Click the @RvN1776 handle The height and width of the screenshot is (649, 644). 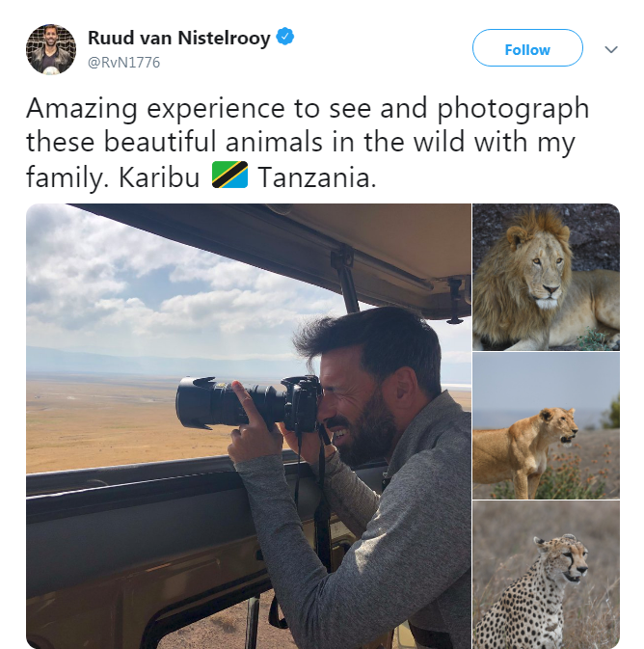tap(123, 63)
